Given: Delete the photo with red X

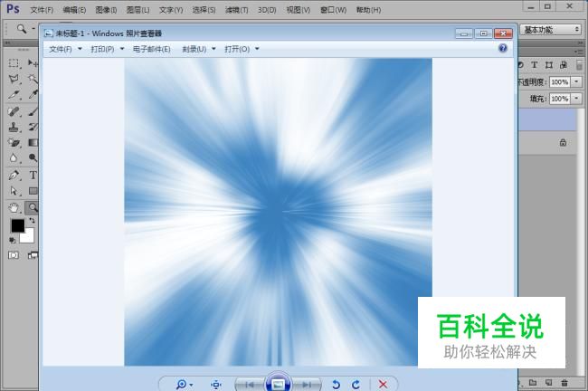Looking at the screenshot, I should click(383, 385).
